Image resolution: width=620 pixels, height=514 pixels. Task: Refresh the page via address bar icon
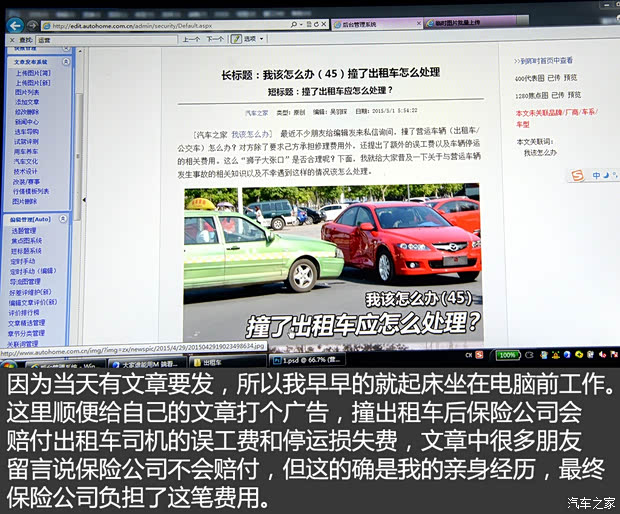tap(316, 25)
